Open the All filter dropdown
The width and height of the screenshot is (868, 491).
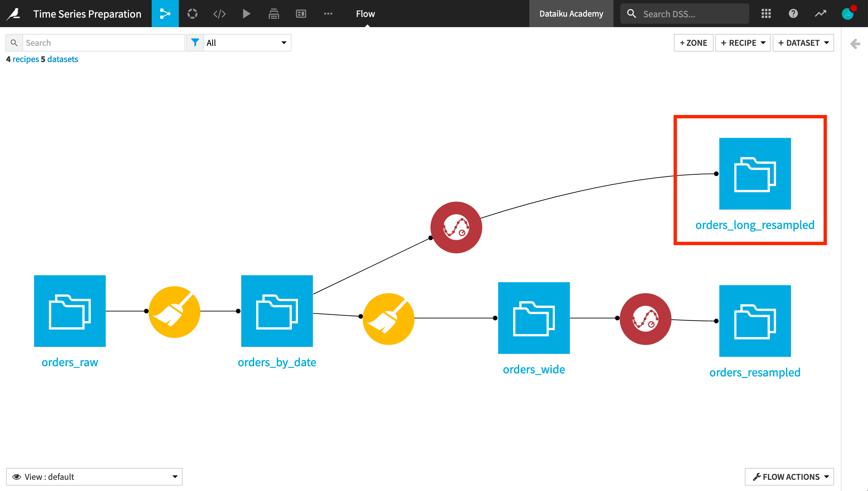247,42
